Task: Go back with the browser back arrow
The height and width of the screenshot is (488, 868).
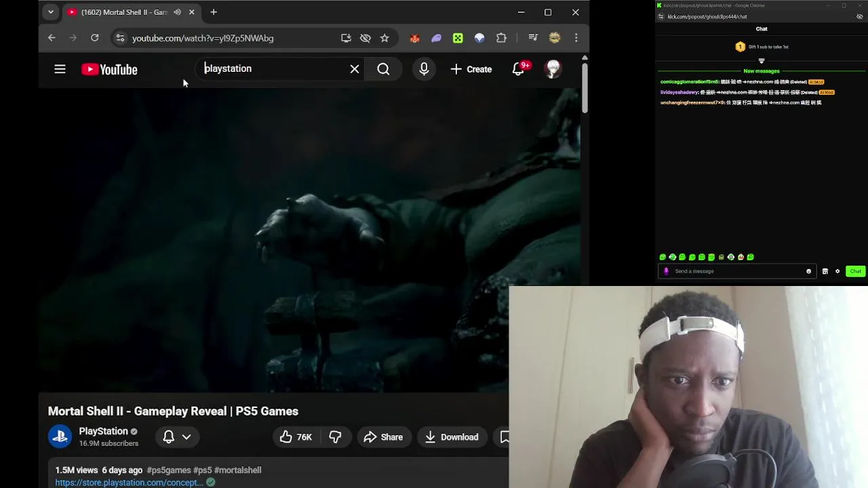Action: point(52,38)
